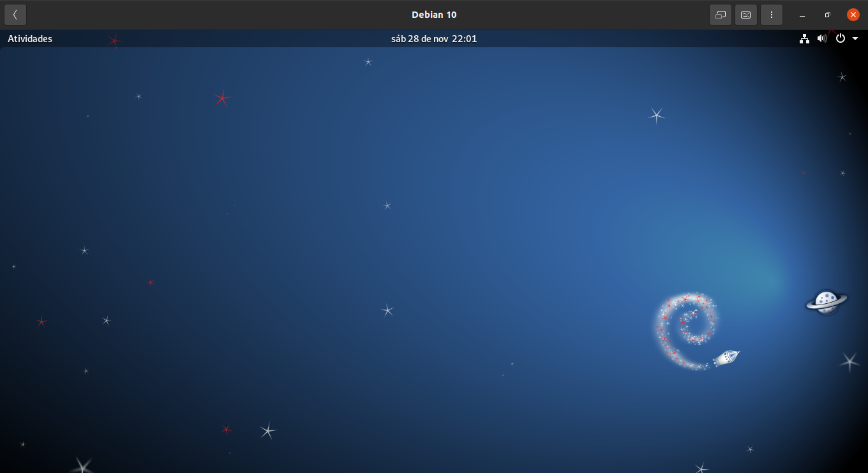Expand the system menu arrow
Screen dimensions: 868x473
[855, 39]
